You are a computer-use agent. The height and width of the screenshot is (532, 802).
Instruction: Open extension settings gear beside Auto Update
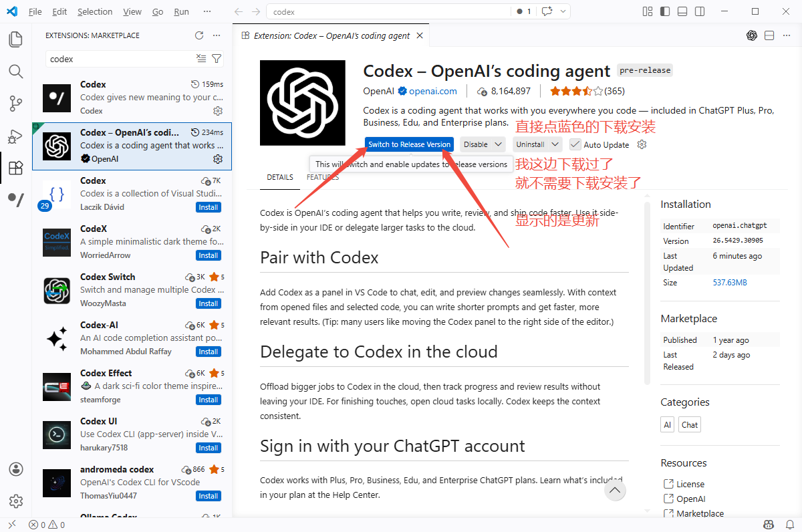coord(642,144)
